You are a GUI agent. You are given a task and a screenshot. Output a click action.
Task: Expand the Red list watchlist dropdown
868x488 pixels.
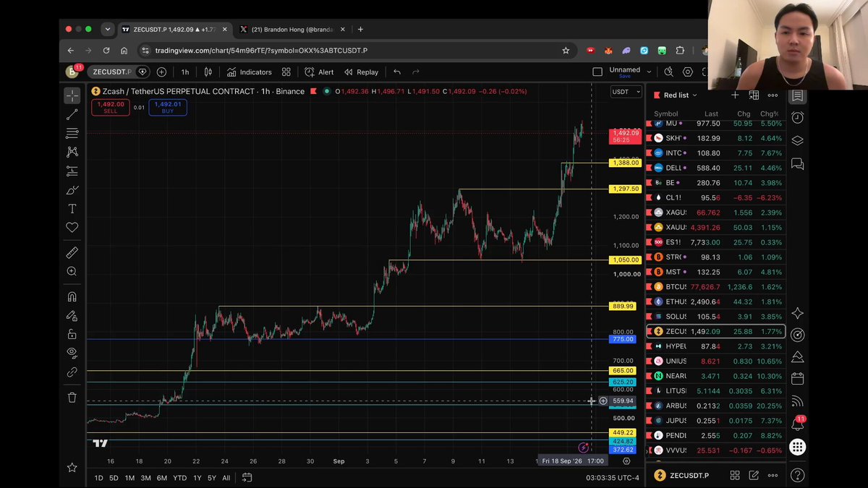(681, 95)
